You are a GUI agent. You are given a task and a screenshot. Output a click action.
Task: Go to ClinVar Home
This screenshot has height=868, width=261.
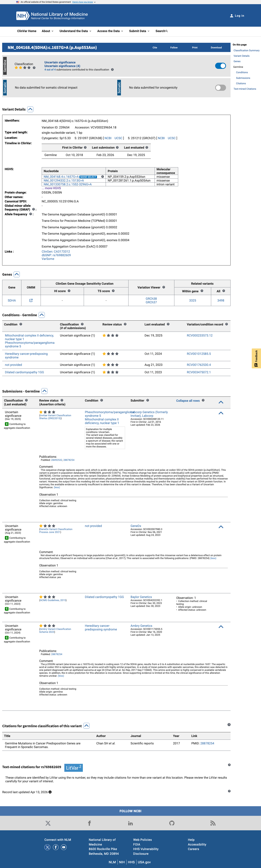tap(27, 31)
